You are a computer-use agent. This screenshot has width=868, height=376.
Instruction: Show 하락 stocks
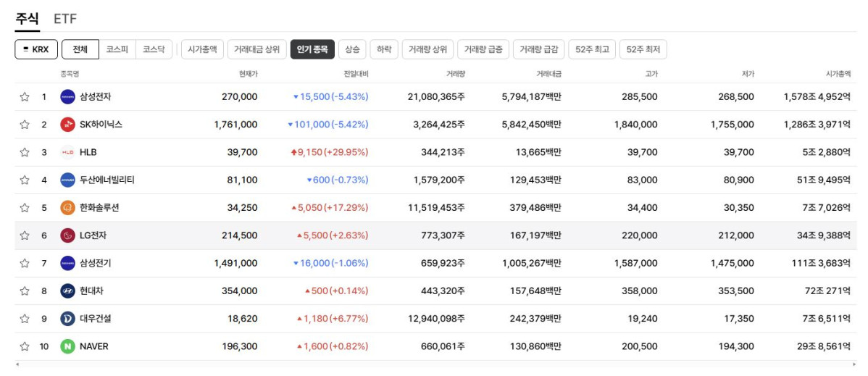[x=383, y=49]
